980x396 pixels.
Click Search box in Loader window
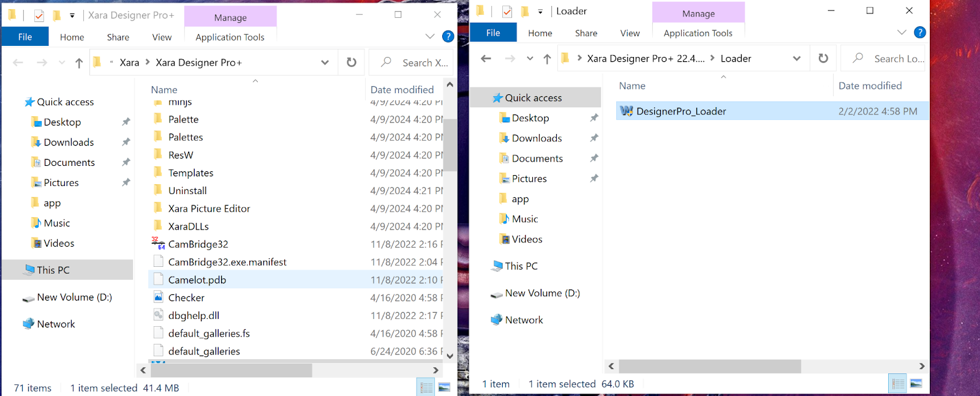tap(883, 58)
